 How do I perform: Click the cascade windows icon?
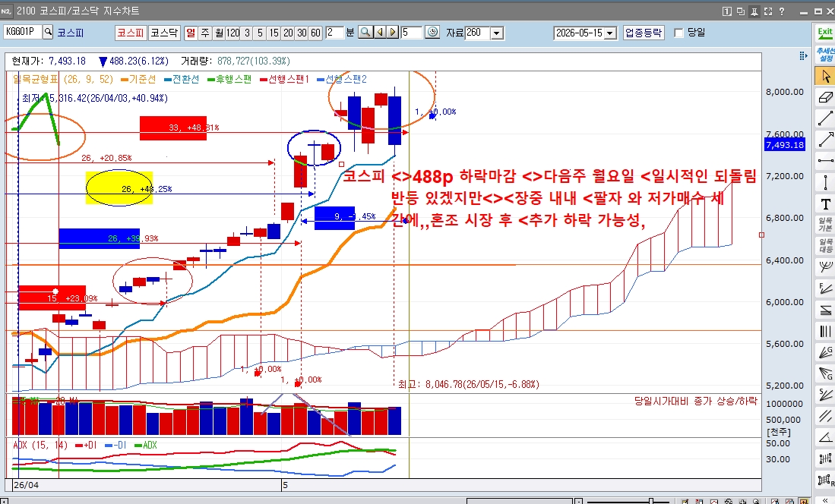click(x=741, y=11)
